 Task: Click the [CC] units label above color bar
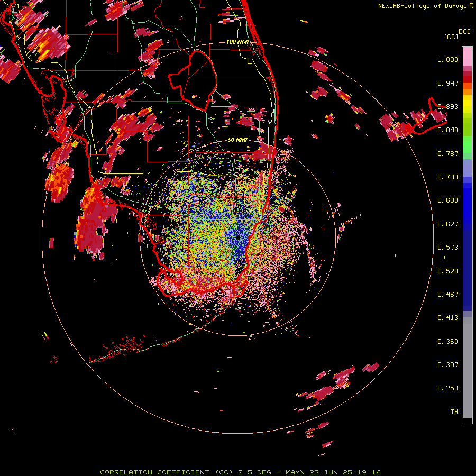451,36
